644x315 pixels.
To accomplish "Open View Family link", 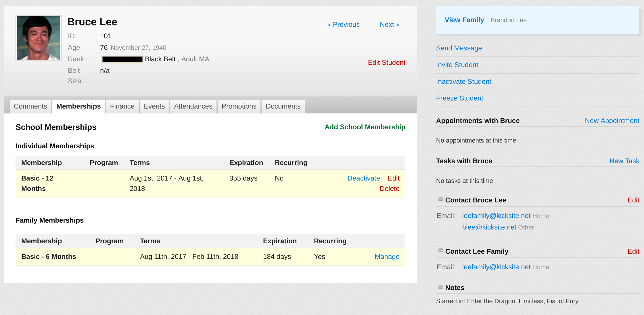I will pos(464,20).
